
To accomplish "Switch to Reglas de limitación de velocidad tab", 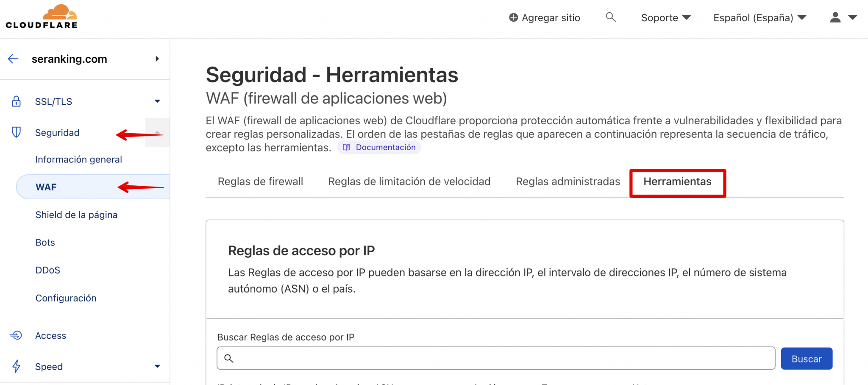I will coord(409,181).
